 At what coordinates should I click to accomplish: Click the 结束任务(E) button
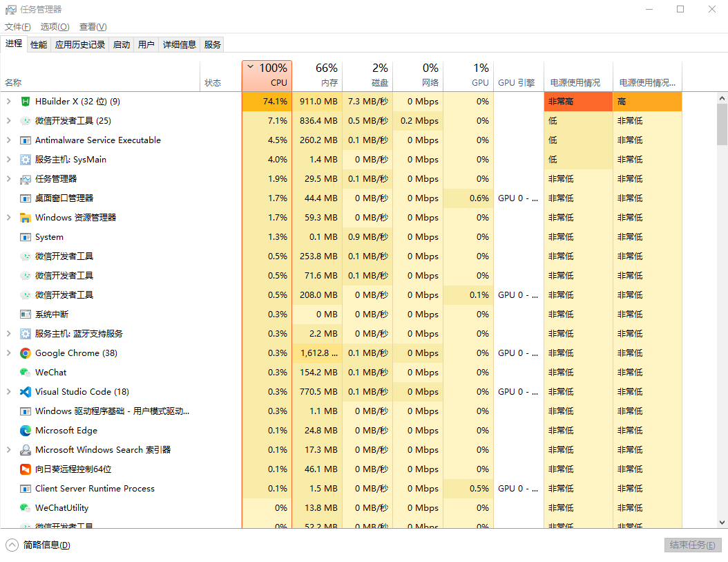[x=693, y=545]
